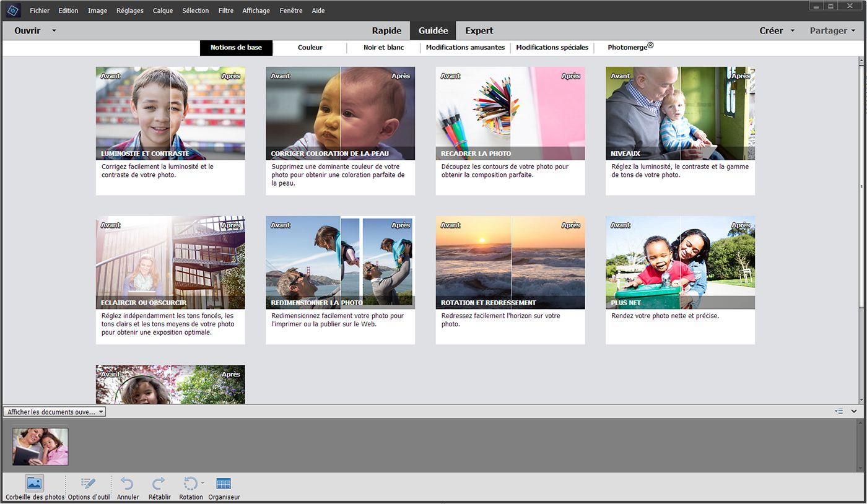The width and height of the screenshot is (867, 504).
Task: Click the Annuler undo arrow
Action: pos(128,483)
